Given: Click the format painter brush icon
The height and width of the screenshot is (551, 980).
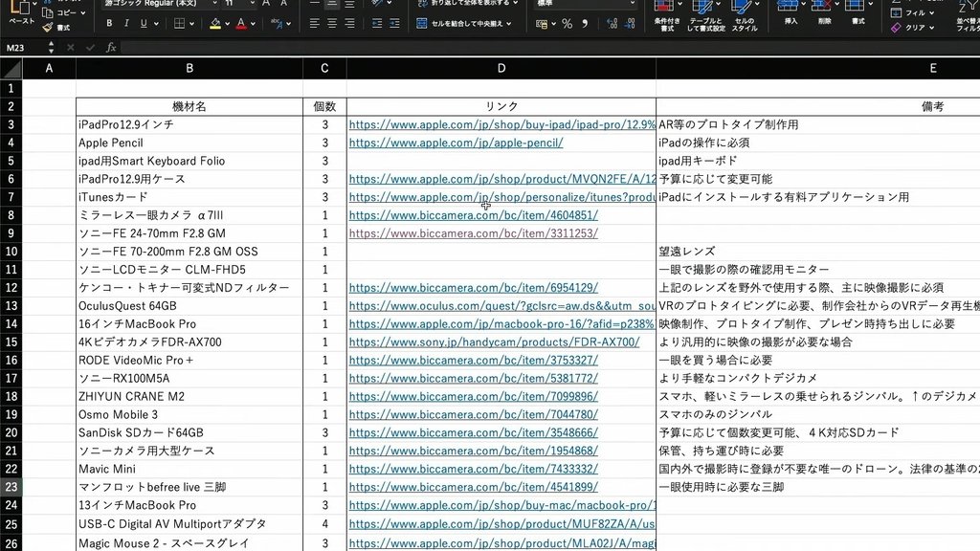Looking at the screenshot, I should [x=48, y=28].
